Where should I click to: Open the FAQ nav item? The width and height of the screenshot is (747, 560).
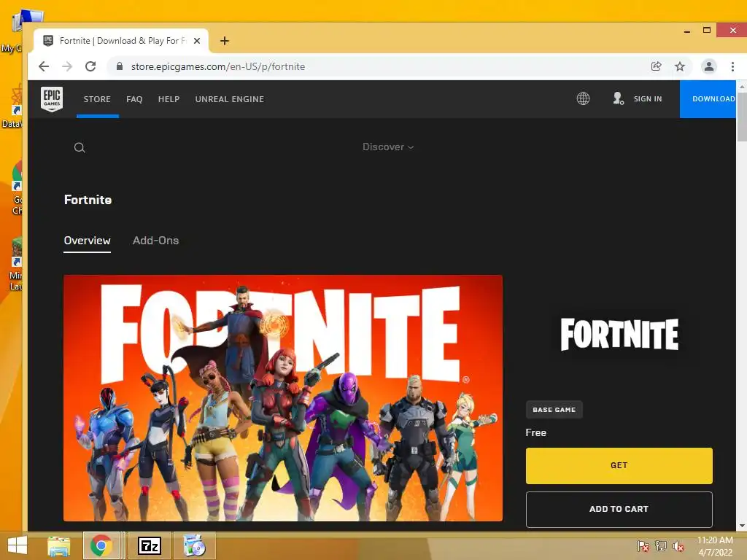(x=134, y=99)
